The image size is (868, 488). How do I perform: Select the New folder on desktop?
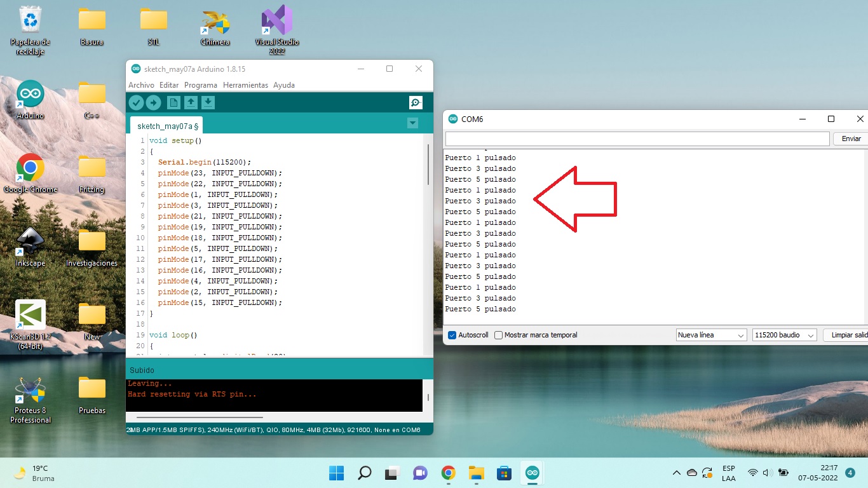(92, 321)
